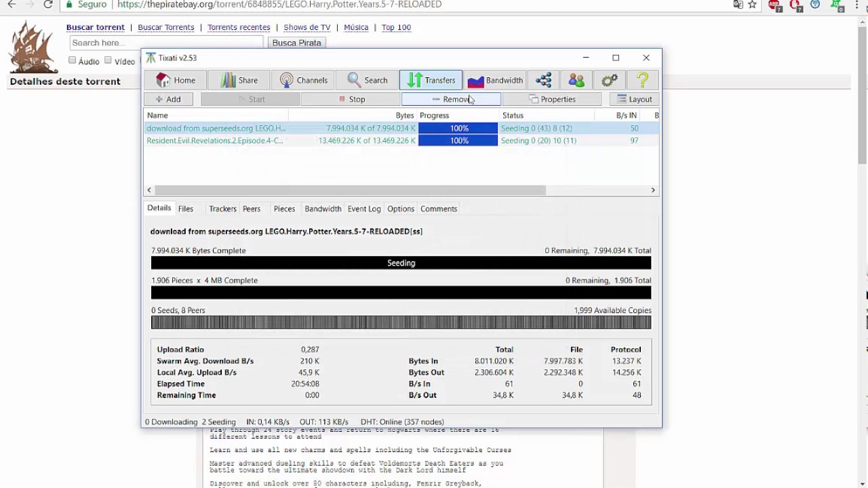The image size is (868, 488).
Task: Switch to the Options tab
Action: coord(401,209)
